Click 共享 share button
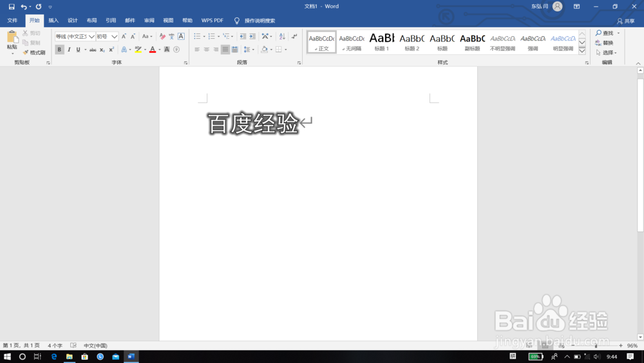This screenshot has height=363, width=644. pos(626,21)
